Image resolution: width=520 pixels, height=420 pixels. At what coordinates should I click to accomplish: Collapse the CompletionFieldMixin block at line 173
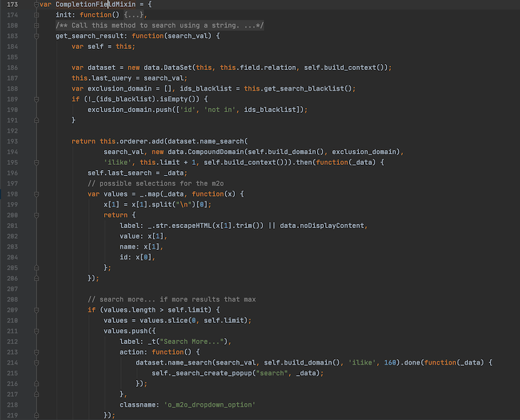coord(36,4)
